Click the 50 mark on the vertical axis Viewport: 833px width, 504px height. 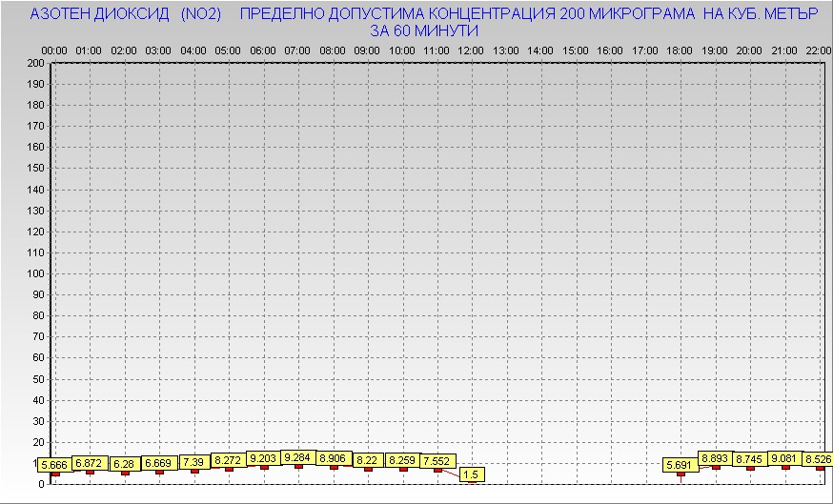coord(38,378)
